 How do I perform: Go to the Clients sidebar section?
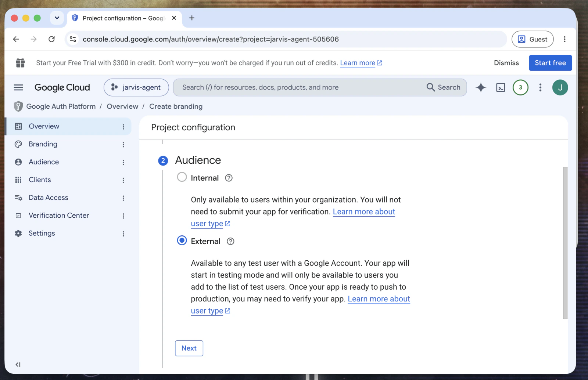pyautogui.click(x=69, y=180)
